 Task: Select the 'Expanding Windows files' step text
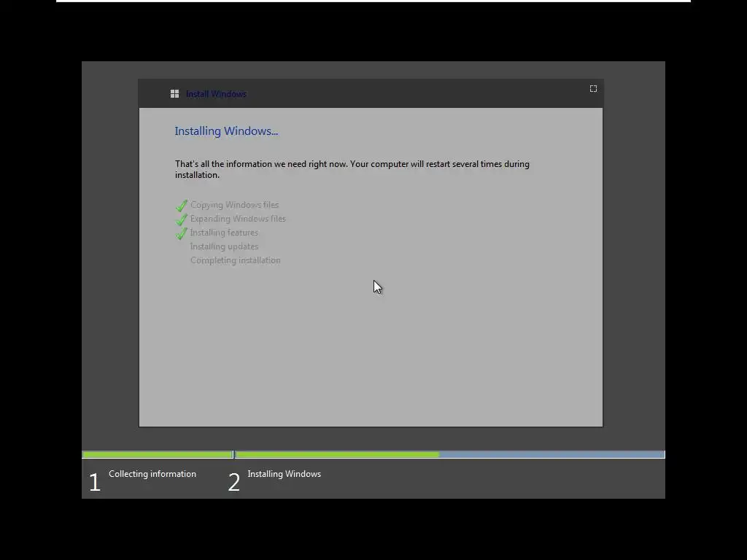click(238, 219)
